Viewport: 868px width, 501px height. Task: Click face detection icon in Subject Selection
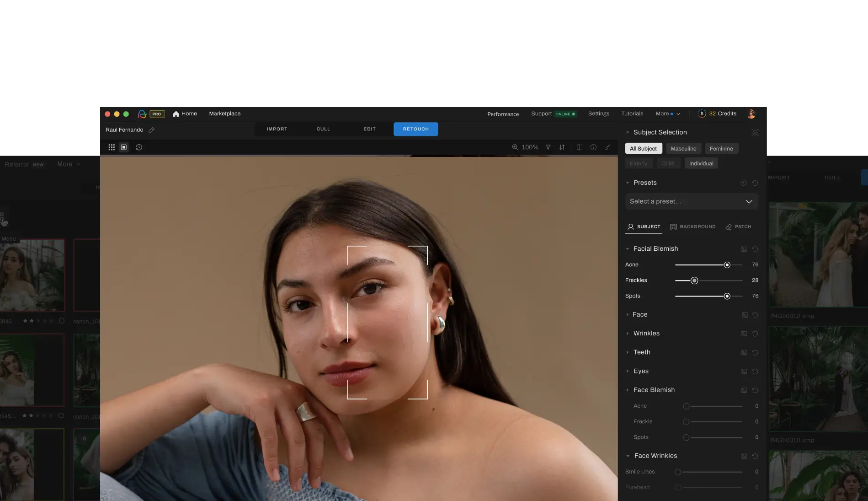tap(755, 133)
